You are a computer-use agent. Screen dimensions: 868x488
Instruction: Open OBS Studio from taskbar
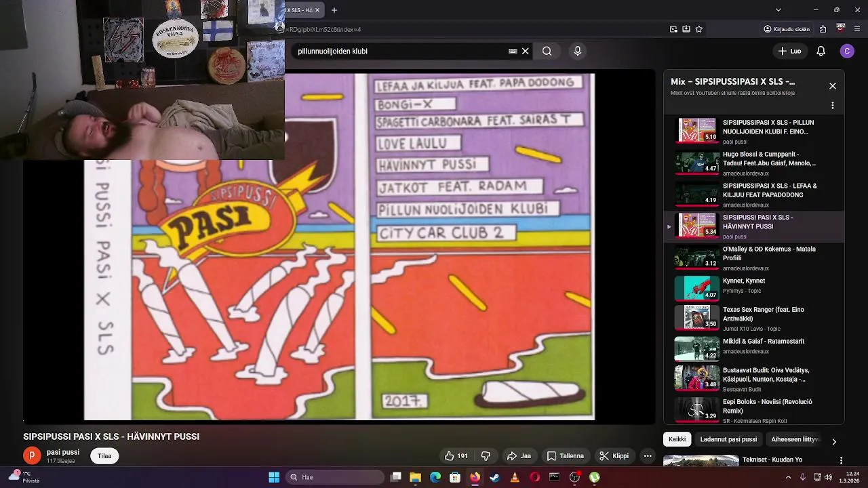574,477
